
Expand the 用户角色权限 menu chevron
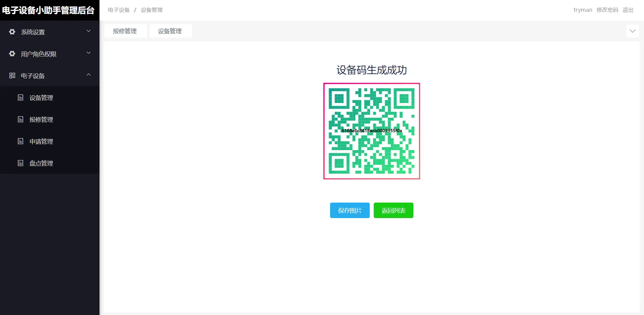coord(89,53)
